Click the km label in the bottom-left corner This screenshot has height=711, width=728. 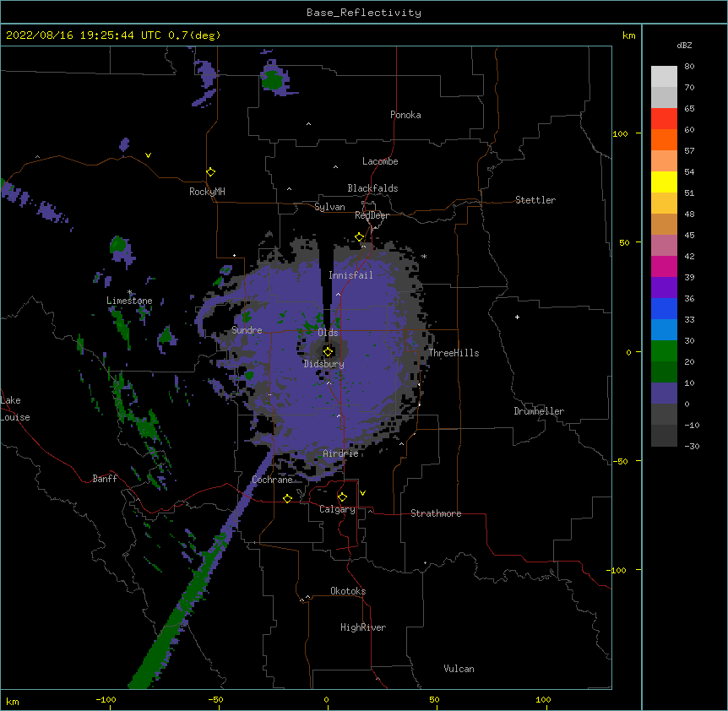click(x=13, y=701)
